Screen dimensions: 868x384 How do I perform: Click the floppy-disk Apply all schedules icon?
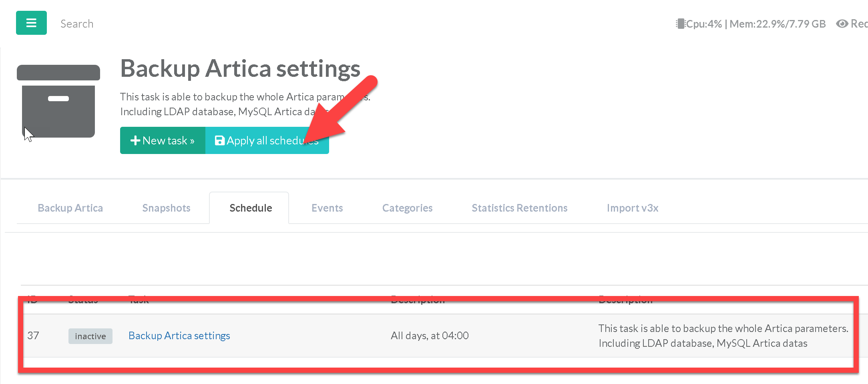[x=219, y=140]
